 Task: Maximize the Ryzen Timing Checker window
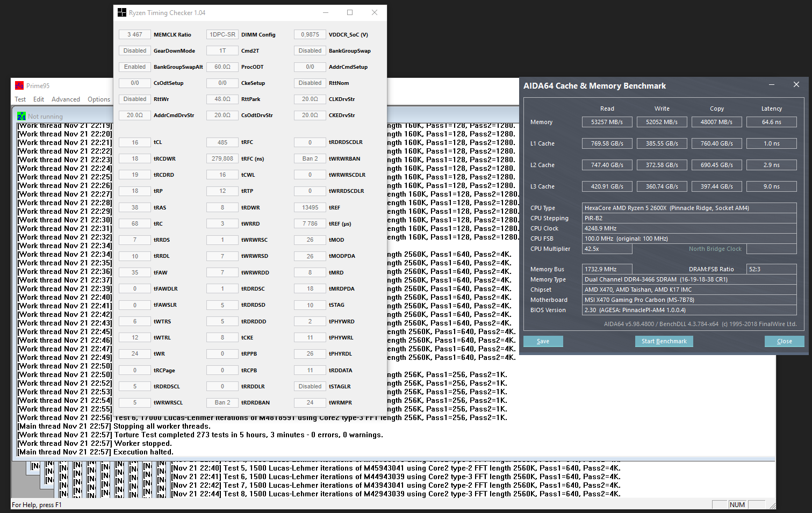350,12
